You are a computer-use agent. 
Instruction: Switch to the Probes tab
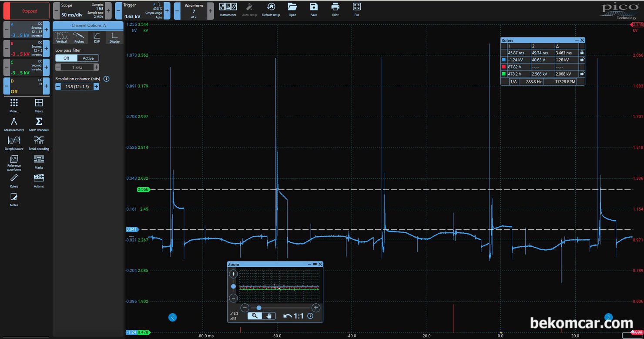coord(79,37)
